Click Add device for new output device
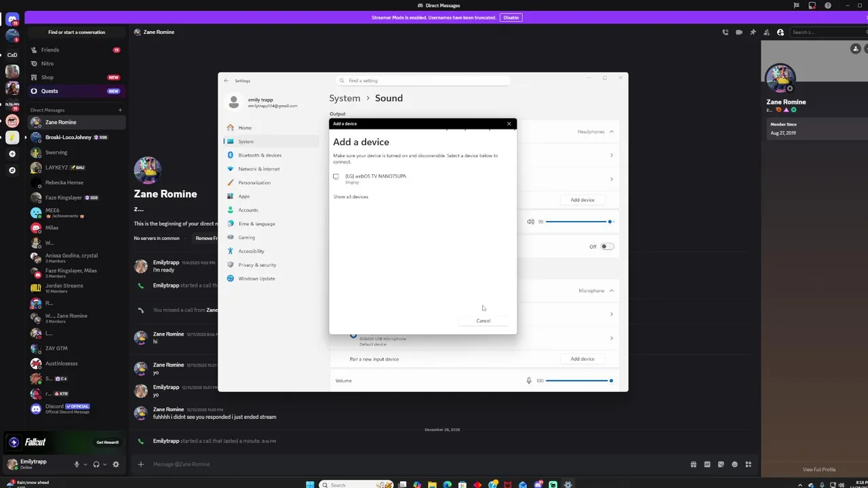The image size is (868, 488). [583, 200]
